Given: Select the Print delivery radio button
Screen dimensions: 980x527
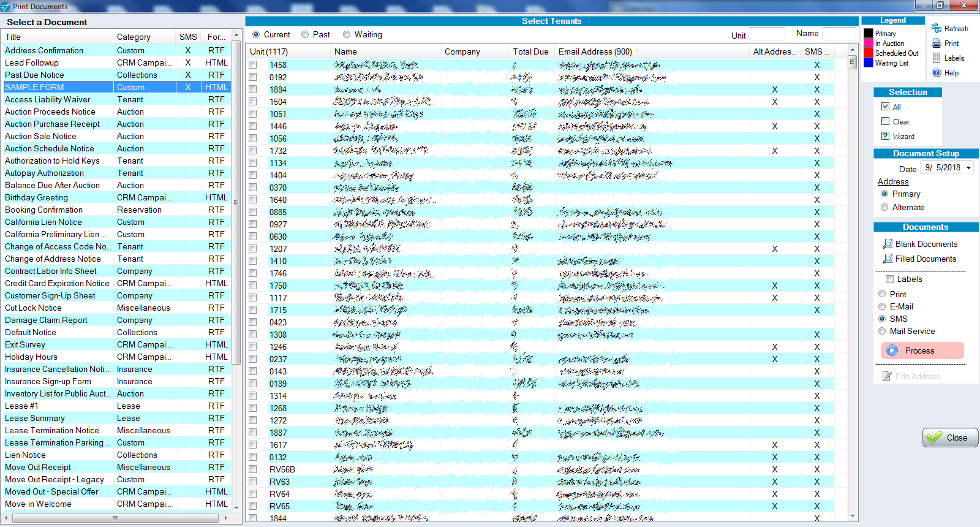Looking at the screenshot, I should 882,294.
